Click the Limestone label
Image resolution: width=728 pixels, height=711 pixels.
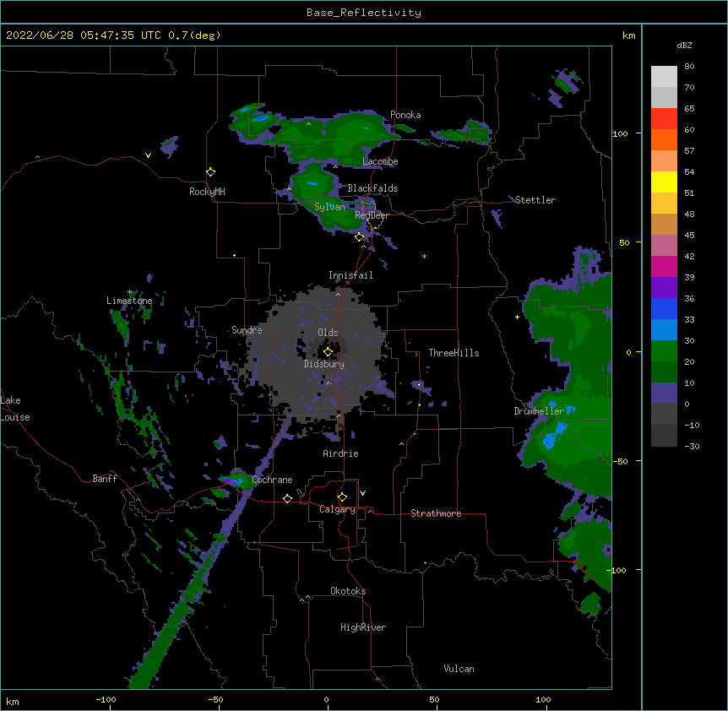pos(129,301)
